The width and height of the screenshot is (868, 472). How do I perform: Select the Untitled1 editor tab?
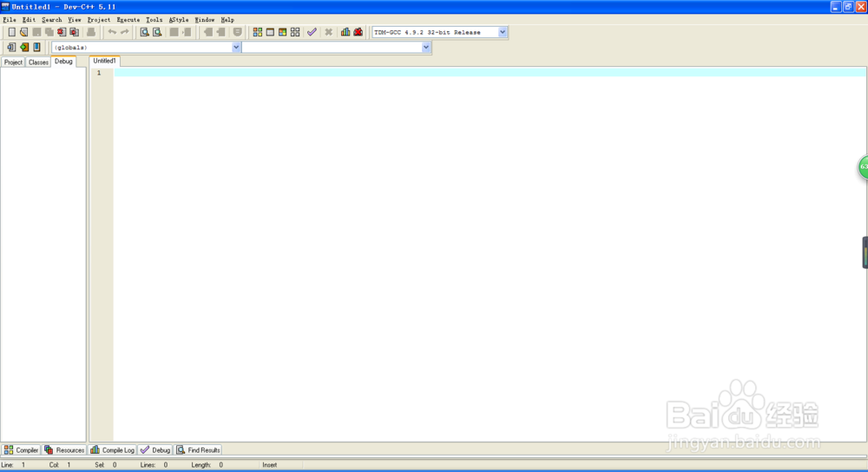pos(104,61)
